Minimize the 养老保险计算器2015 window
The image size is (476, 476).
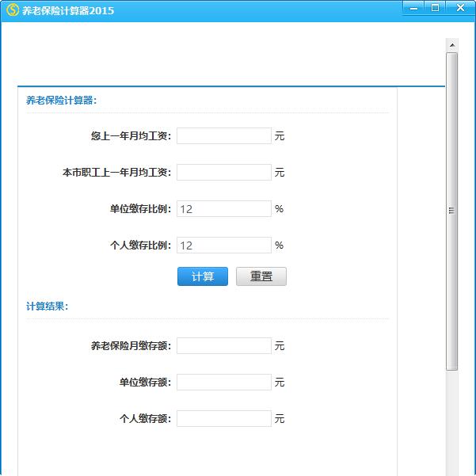[413, 8]
